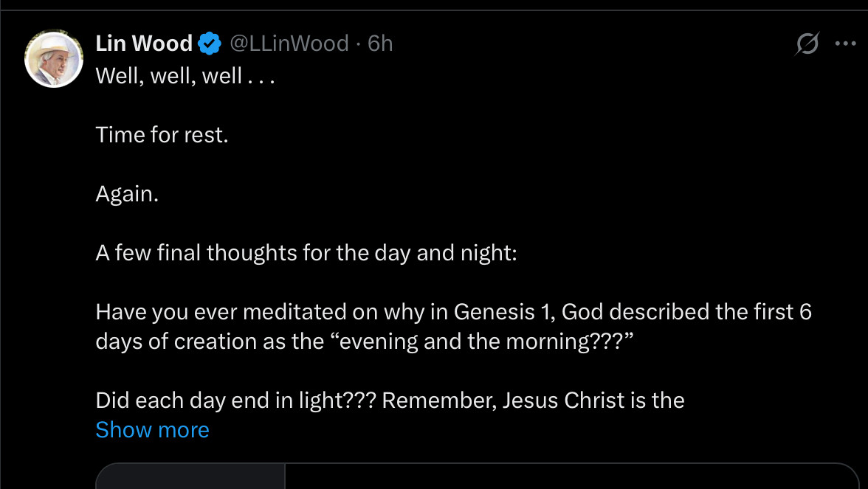
Task: Click the "Did each day end in light???" line
Action: coord(236,400)
